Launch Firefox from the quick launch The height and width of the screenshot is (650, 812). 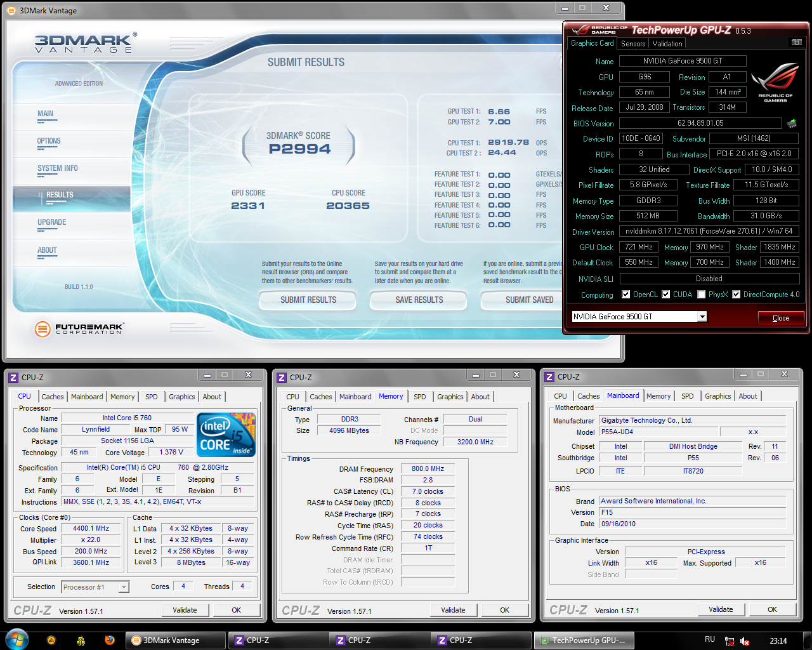coord(110,640)
